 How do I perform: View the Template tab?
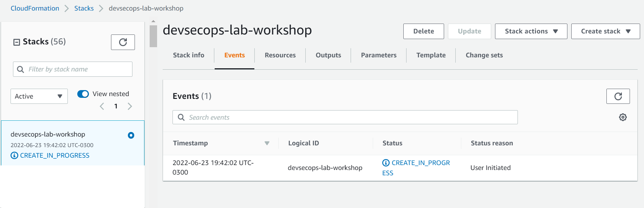pyautogui.click(x=431, y=55)
